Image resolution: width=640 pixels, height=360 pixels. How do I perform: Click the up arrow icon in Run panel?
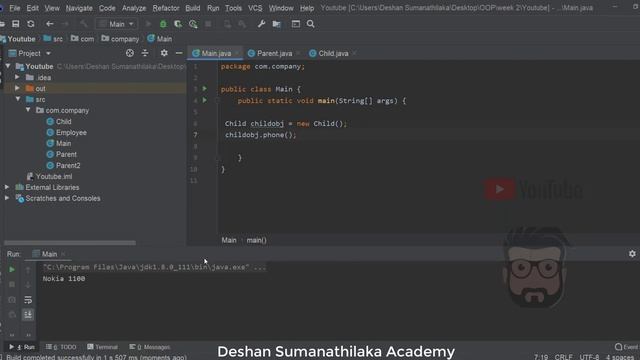point(28,270)
